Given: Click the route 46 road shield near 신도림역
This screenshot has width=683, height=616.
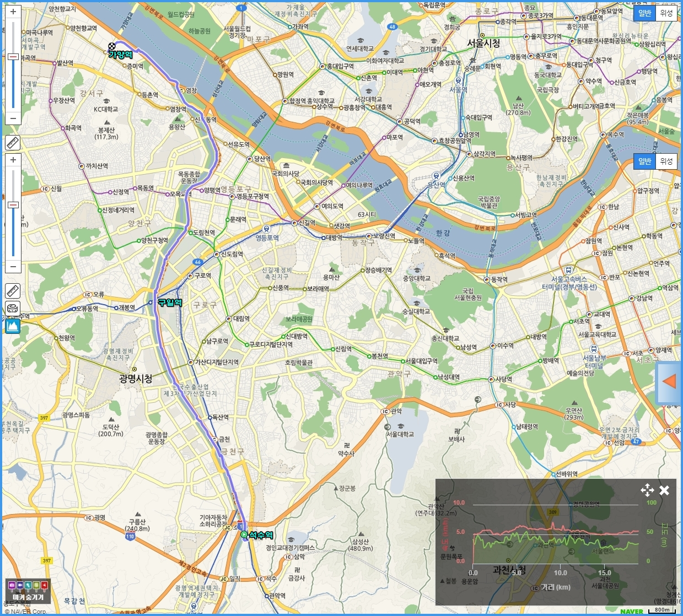Looking at the screenshot, I should point(198,262).
